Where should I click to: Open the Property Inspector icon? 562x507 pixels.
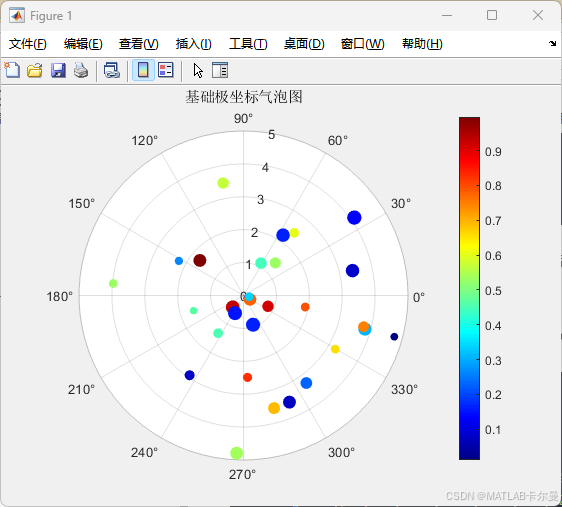(220, 70)
